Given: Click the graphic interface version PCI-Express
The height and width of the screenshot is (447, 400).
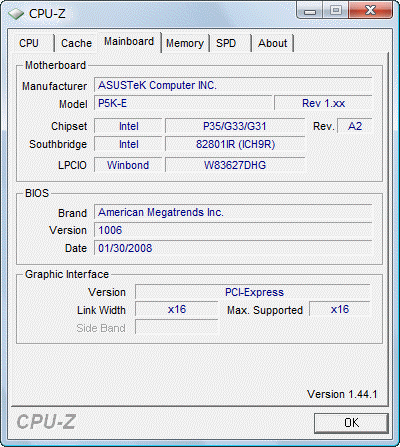Looking at the screenshot, I should pos(253,292).
